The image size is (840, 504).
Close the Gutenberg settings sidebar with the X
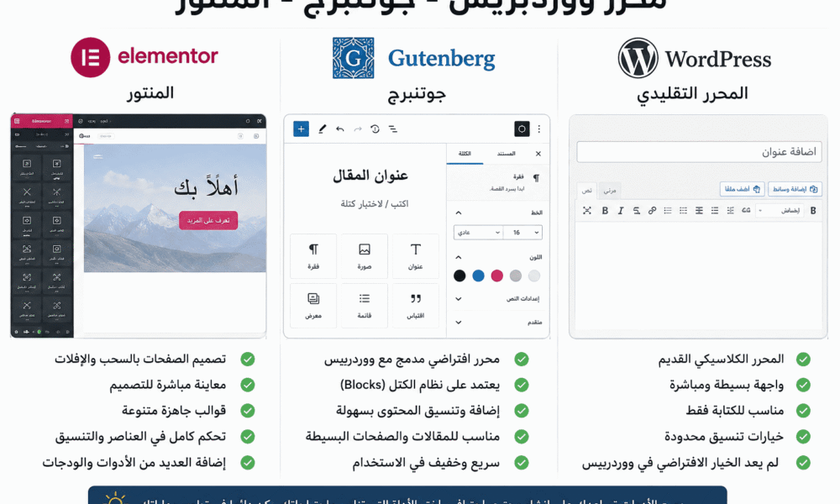538,154
